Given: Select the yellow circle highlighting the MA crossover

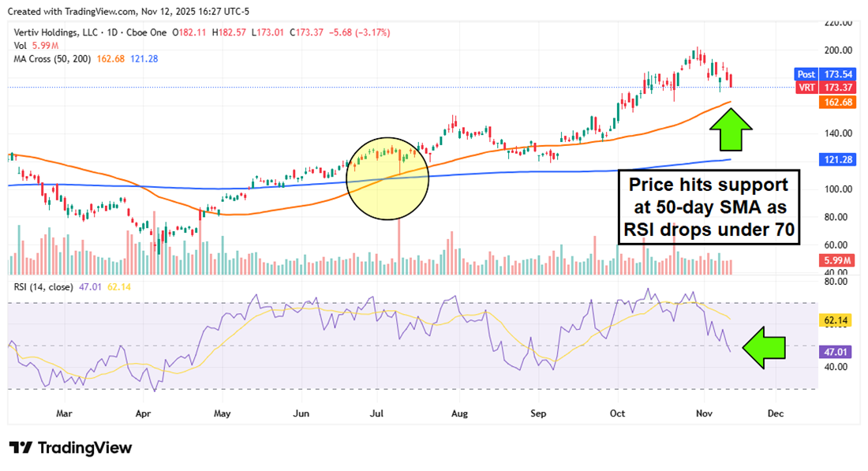Looking at the screenshot, I should coord(387,177).
